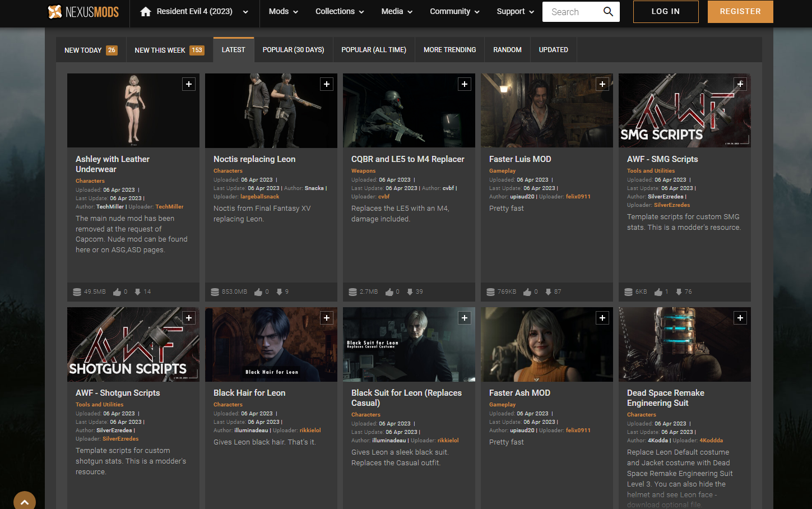Click plus icon on CQBR and LE5 card
The height and width of the screenshot is (509, 812).
(x=465, y=84)
